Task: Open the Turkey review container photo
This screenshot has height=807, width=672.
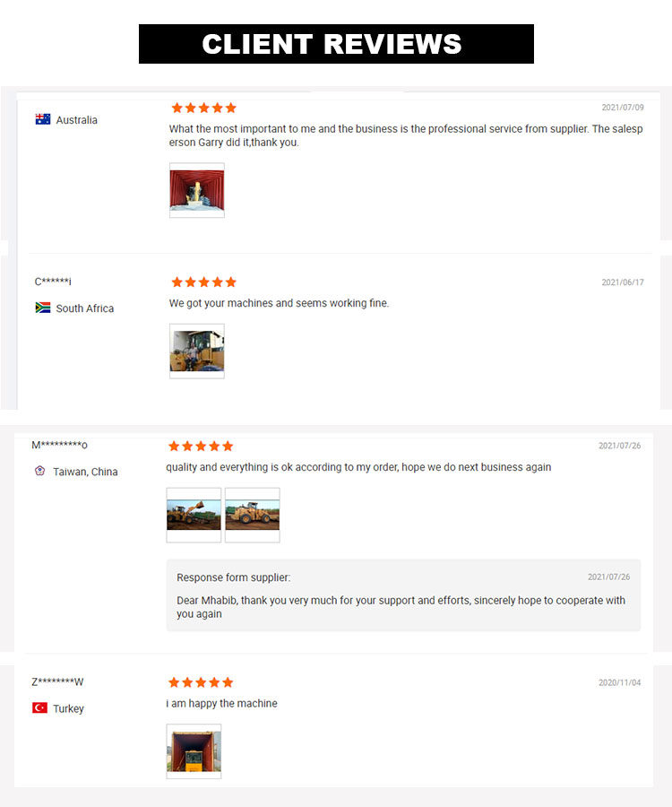Action: (x=194, y=751)
